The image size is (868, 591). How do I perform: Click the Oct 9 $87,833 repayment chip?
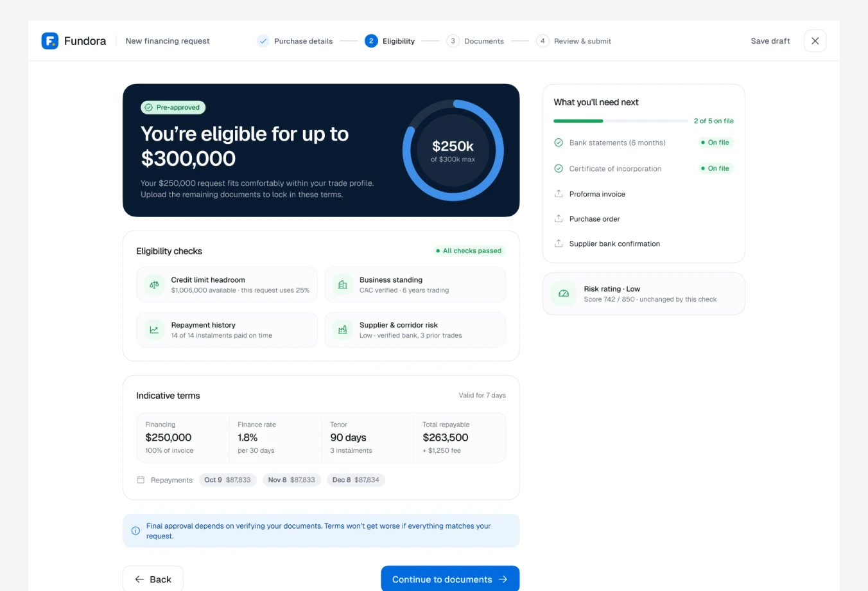click(x=228, y=480)
